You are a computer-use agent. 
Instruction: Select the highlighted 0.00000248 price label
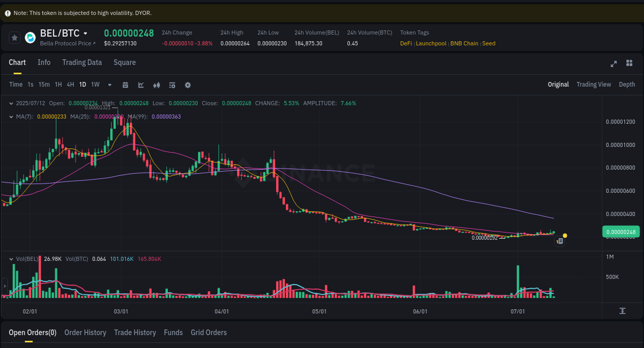coord(620,231)
